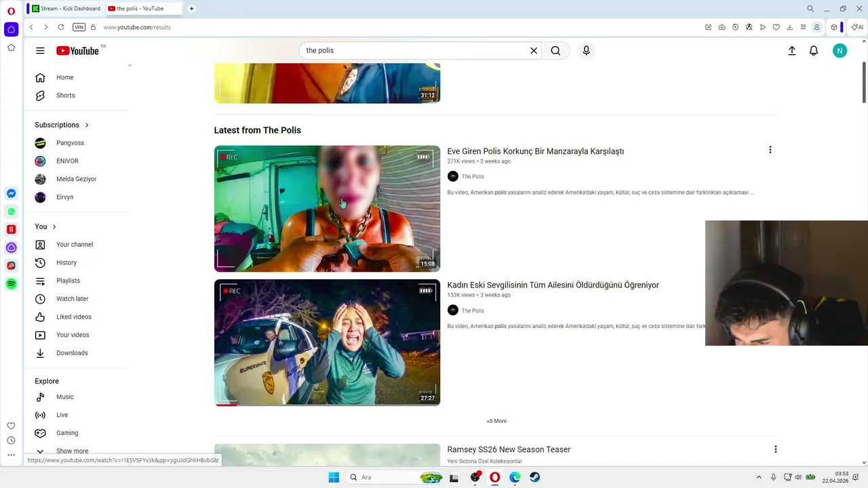Open the account avatar N
The image size is (868, 488).
point(840,51)
